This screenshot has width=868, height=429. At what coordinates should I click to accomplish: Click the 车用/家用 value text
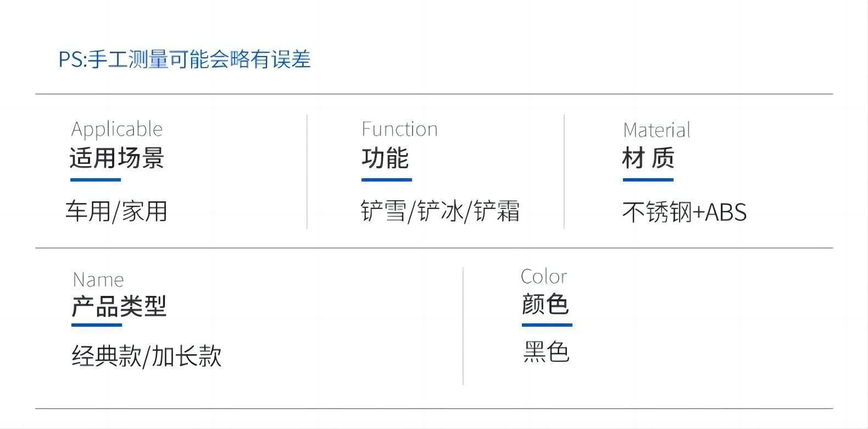[116, 211]
